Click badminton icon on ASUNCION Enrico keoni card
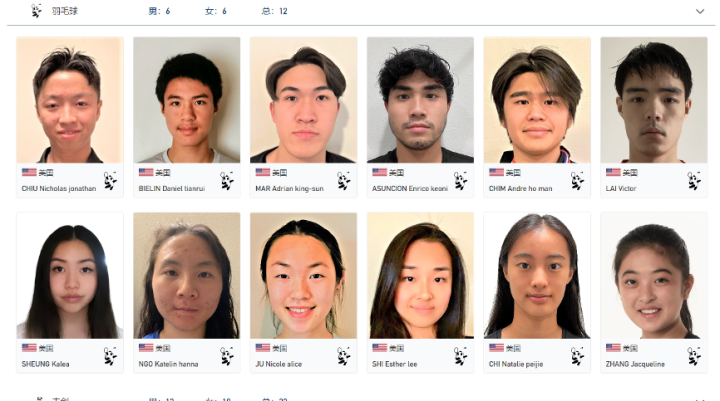720x401 pixels. click(461, 181)
